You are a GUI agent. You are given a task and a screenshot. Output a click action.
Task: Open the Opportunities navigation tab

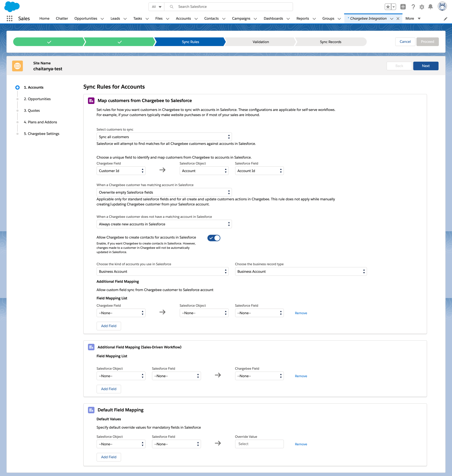tap(86, 19)
